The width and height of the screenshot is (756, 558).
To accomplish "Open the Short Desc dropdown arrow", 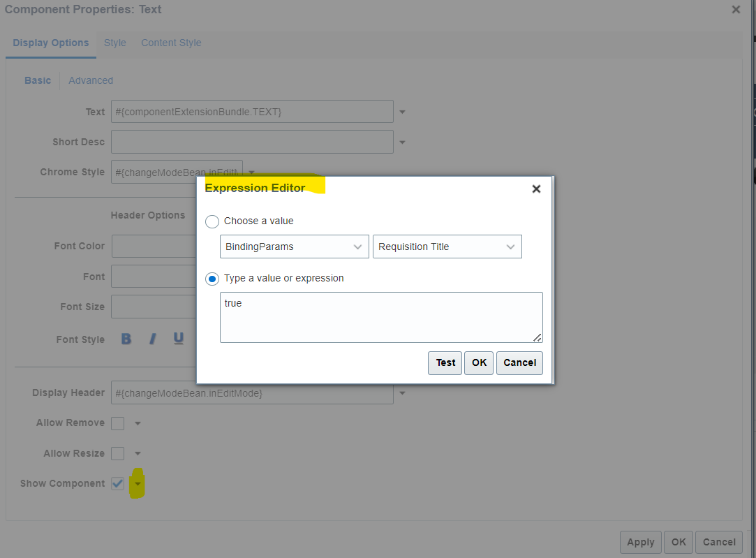I will pyautogui.click(x=403, y=142).
